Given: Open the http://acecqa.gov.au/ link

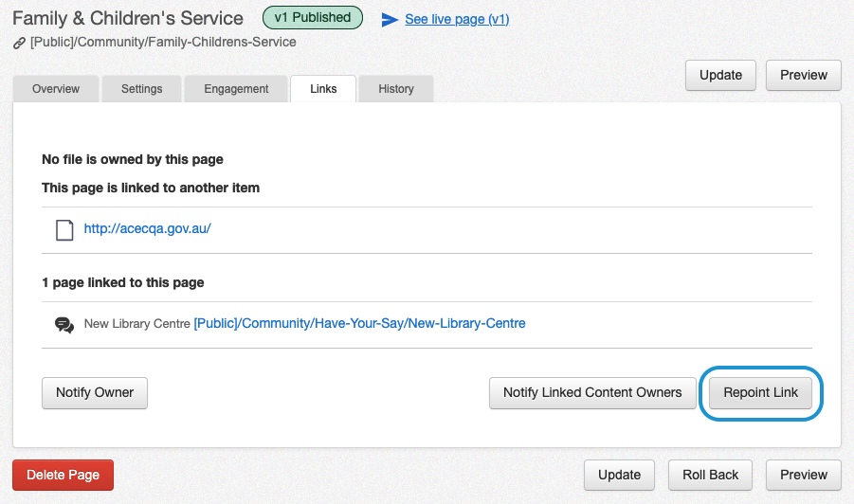Looking at the screenshot, I should point(147,229).
